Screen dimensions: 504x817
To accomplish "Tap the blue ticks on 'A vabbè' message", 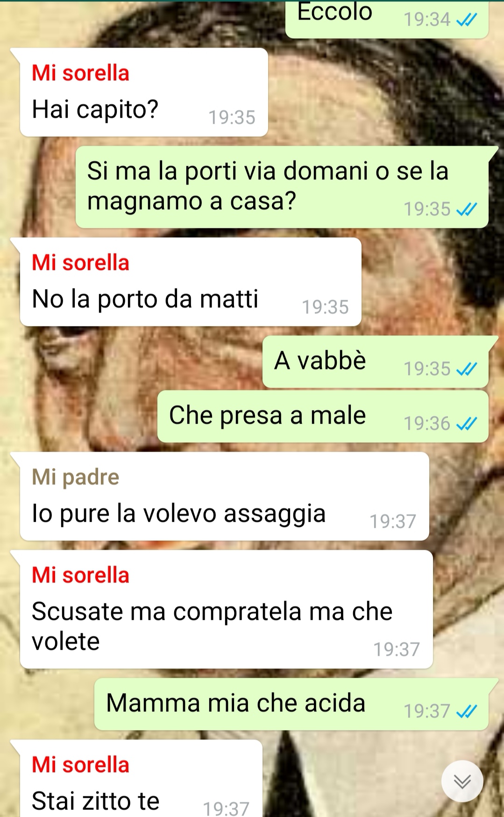I will click(467, 369).
